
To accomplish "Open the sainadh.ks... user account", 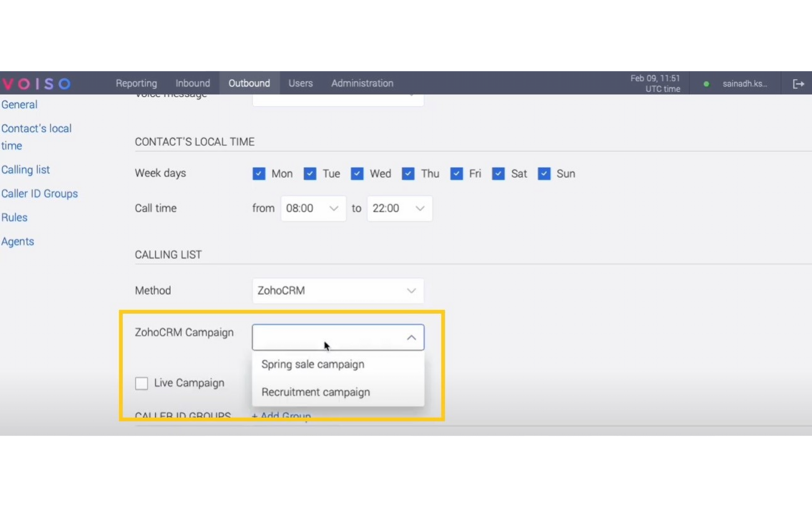I will pos(745,84).
